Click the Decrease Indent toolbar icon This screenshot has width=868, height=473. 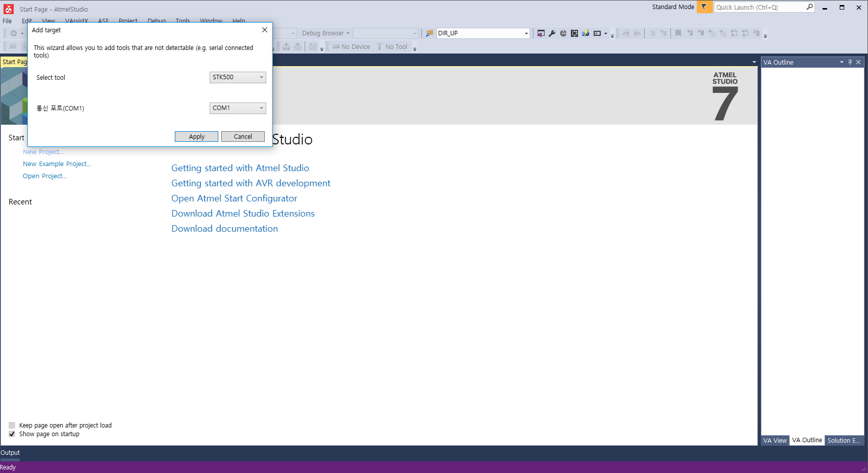pos(626,33)
